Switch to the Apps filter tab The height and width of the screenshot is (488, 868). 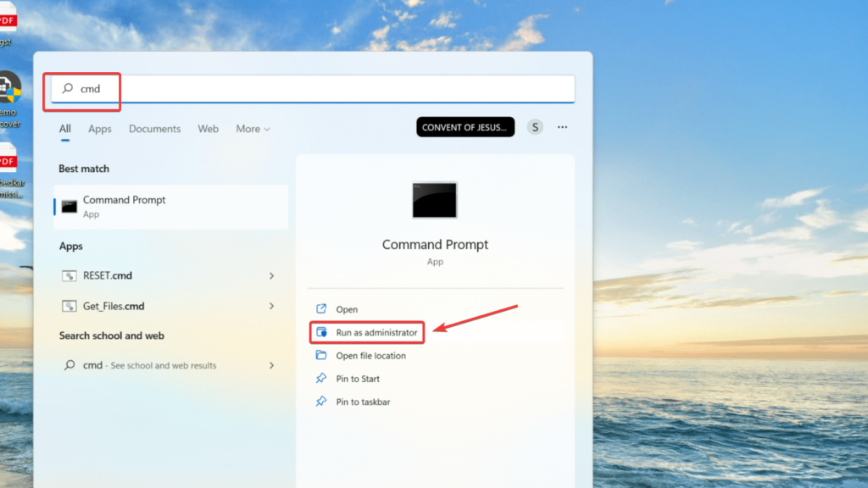pyautogui.click(x=100, y=129)
